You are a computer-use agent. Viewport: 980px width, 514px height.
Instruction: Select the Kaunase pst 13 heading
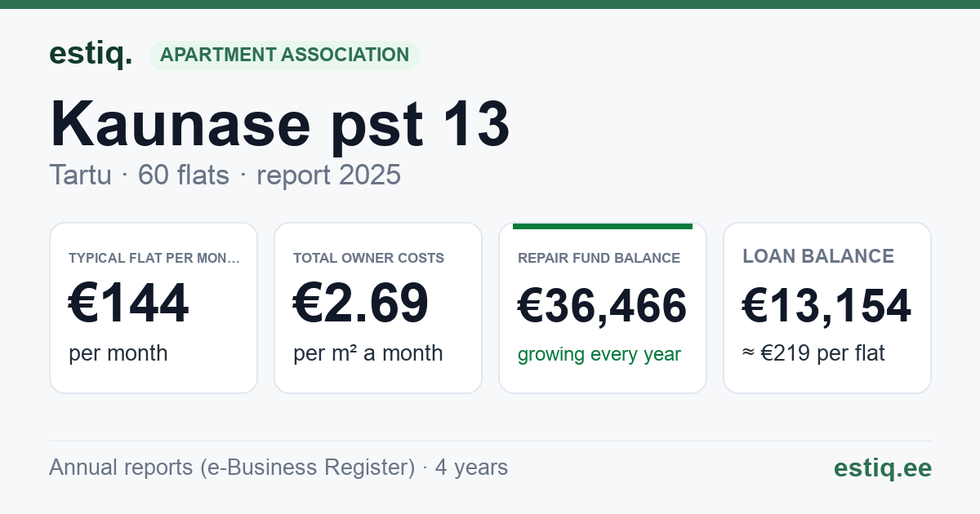pos(280,124)
